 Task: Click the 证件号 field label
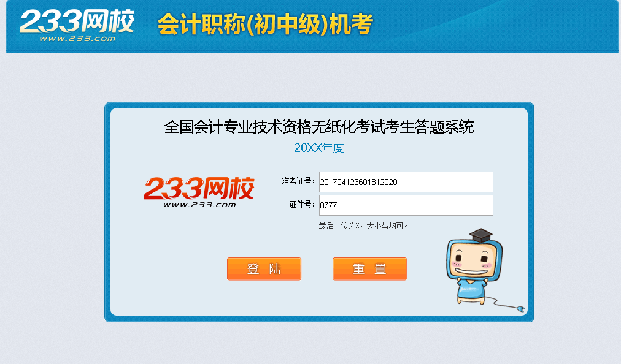pos(302,205)
